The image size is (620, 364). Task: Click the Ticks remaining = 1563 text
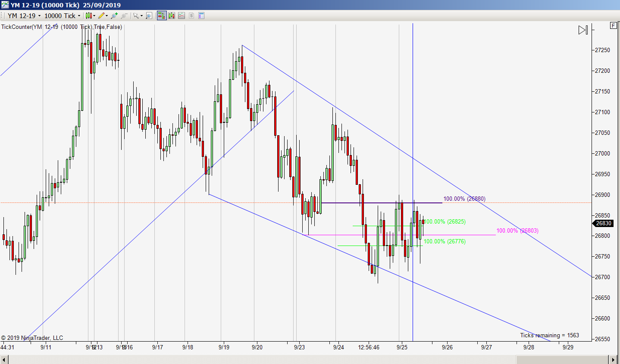pyautogui.click(x=549, y=335)
